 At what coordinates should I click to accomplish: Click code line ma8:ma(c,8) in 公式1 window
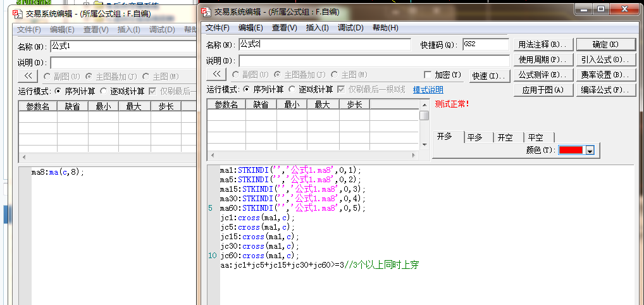[x=58, y=173]
